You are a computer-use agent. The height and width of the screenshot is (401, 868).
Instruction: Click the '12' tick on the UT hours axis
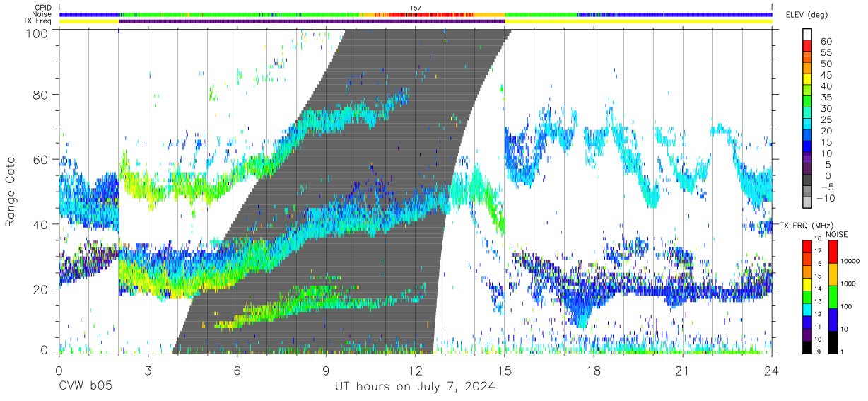415,370
